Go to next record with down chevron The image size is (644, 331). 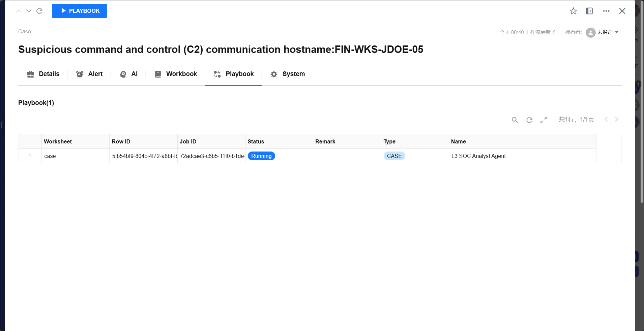point(29,11)
